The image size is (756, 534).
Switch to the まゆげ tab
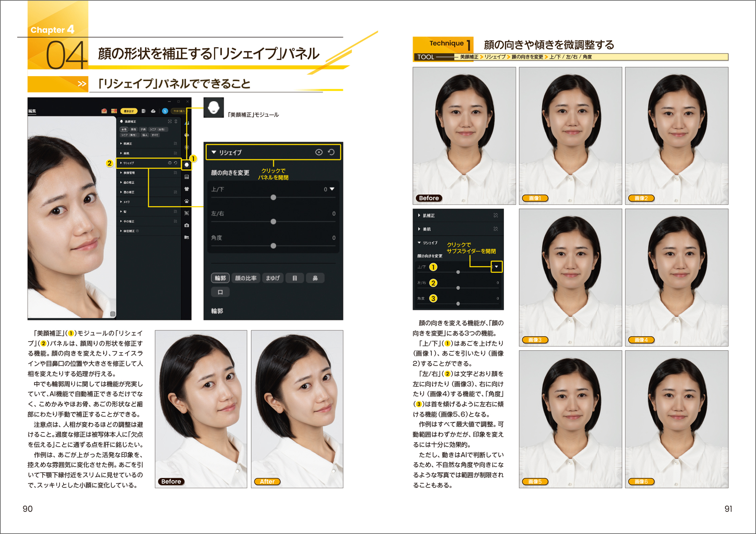click(x=272, y=278)
